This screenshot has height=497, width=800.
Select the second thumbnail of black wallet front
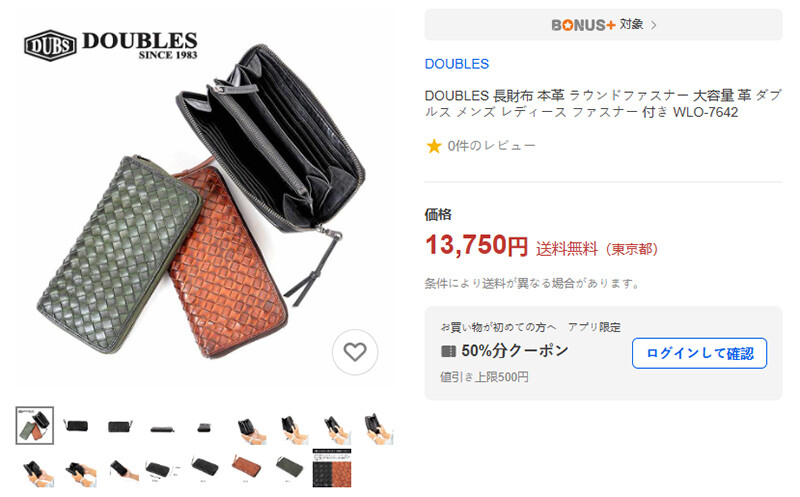coord(76,425)
